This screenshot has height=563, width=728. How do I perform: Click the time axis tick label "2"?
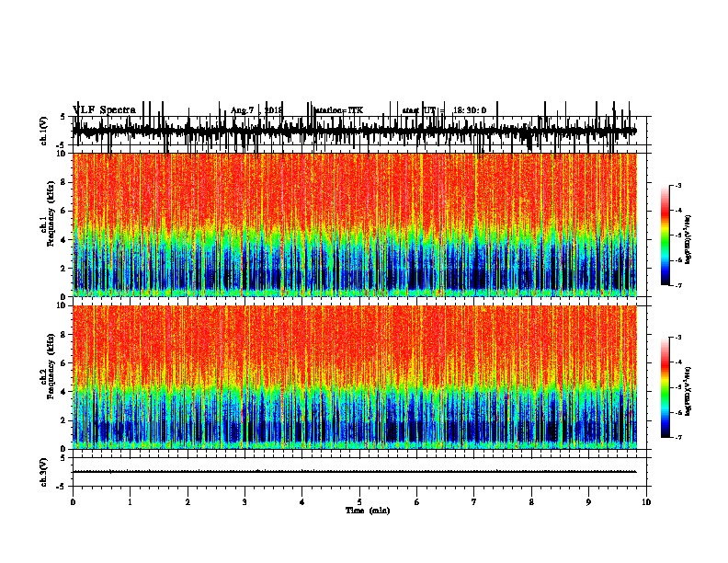click(x=188, y=502)
